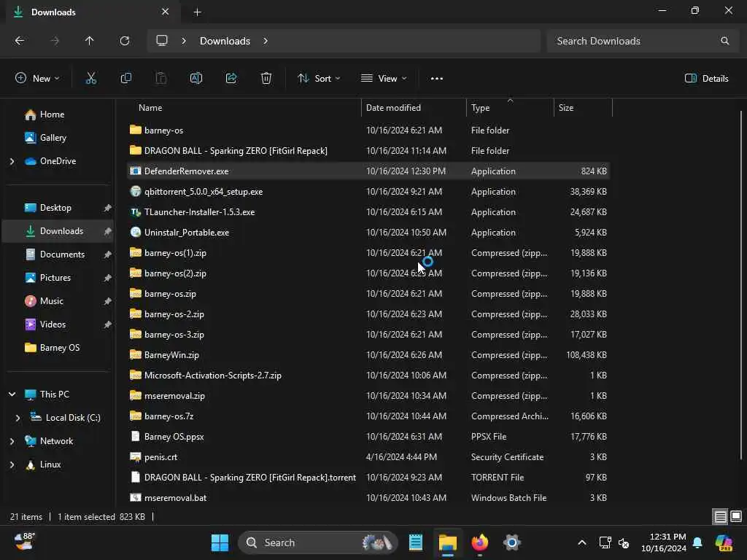
Task: Go back with the left arrow
Action: coord(20,41)
